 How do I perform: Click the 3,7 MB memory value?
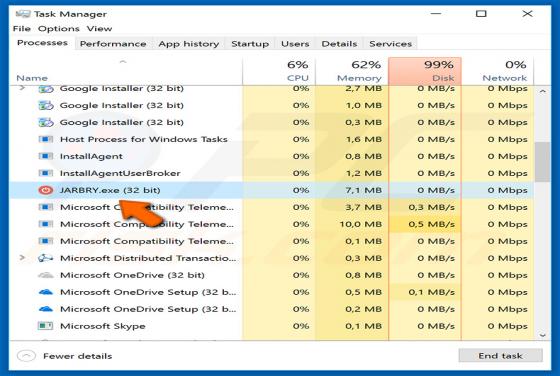click(364, 207)
